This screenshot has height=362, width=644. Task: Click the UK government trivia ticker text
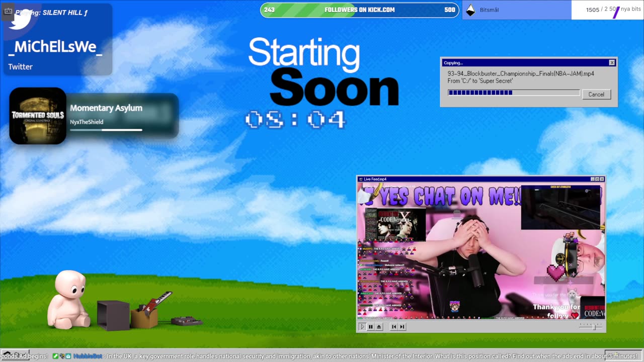pos(372,356)
